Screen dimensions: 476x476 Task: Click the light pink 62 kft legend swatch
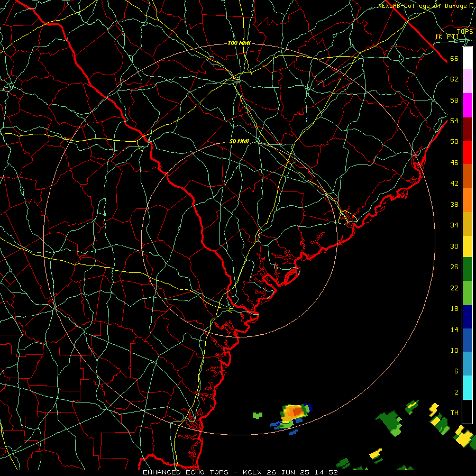coord(467,81)
